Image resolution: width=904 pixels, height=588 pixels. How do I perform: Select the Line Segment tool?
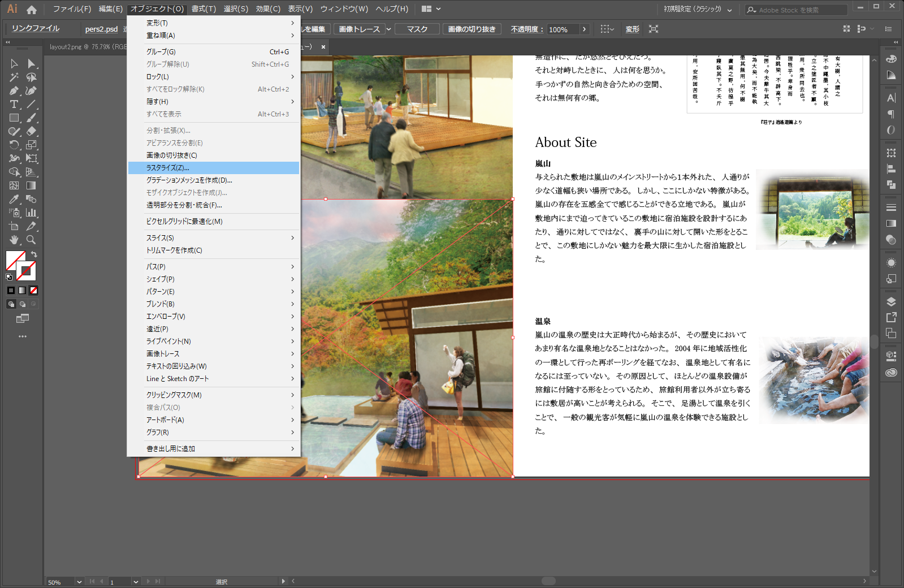(x=32, y=104)
